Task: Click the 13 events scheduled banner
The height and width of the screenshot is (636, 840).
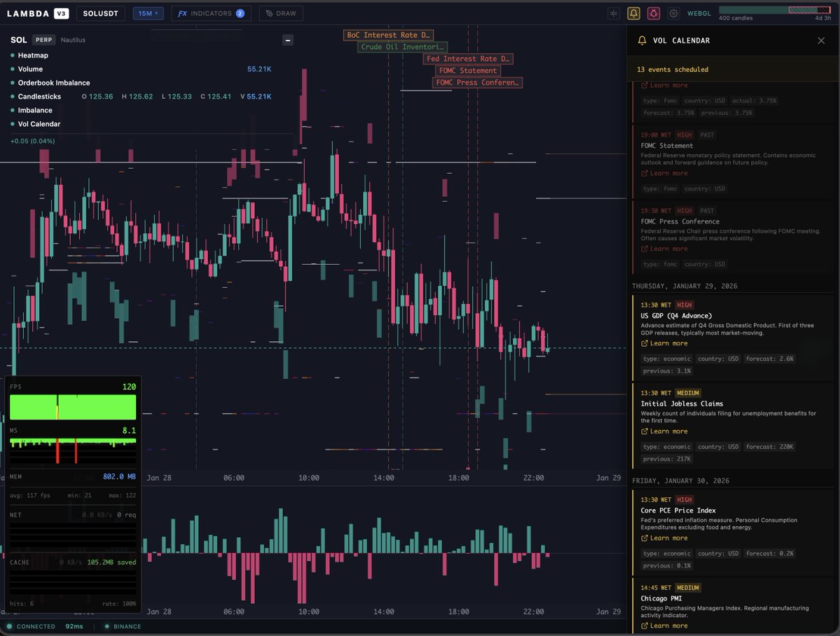Action: [x=733, y=69]
